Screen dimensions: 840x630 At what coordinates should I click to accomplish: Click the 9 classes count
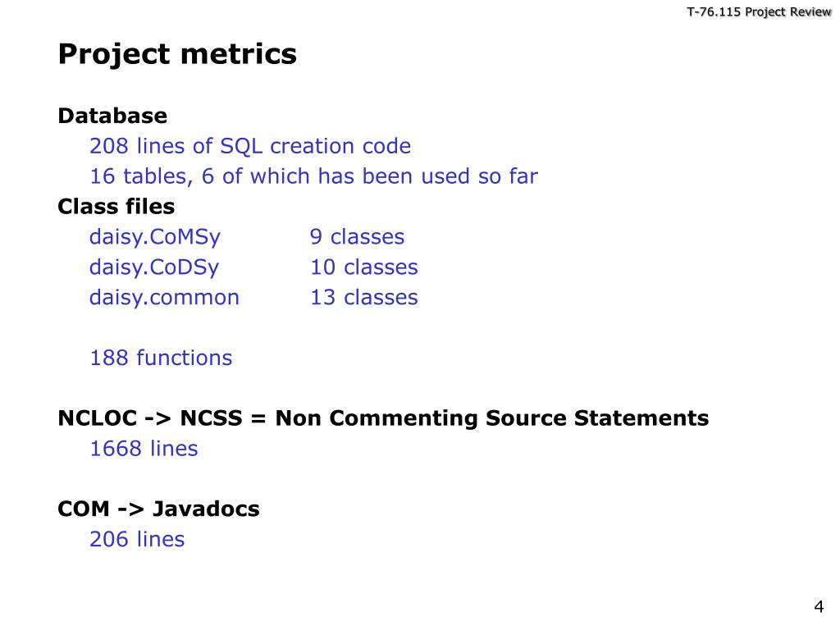pyautogui.click(x=358, y=237)
